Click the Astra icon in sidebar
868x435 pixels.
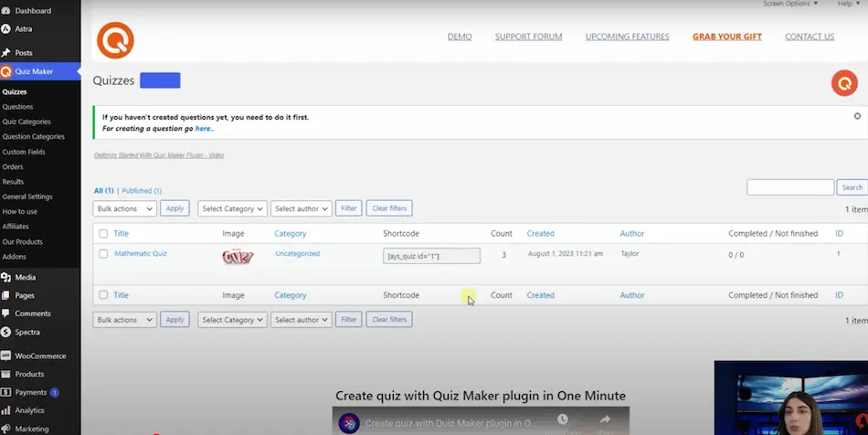(5, 28)
